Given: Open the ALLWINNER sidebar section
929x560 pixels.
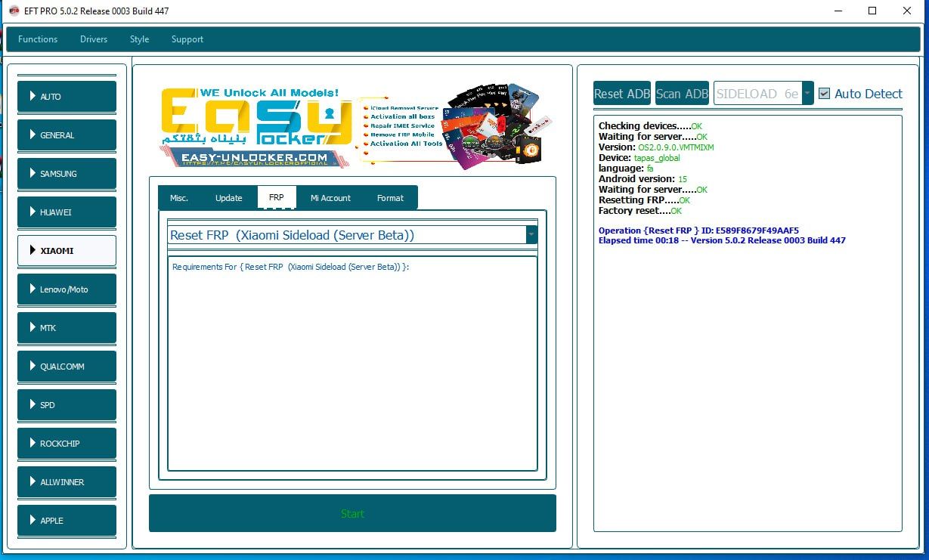Looking at the screenshot, I should [x=67, y=482].
